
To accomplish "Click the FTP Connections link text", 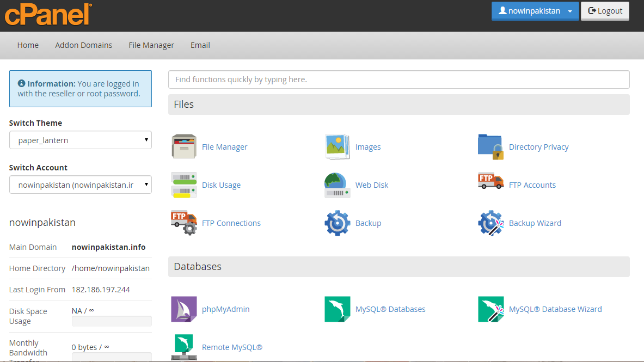I will (x=231, y=223).
